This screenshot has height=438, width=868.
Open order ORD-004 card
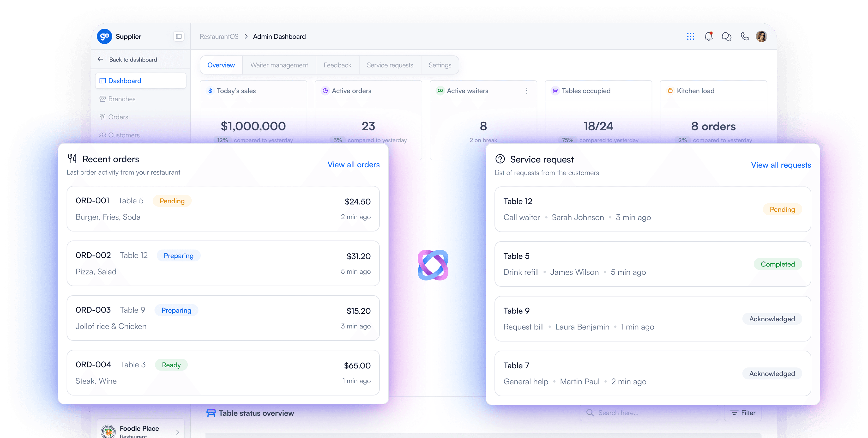tap(223, 373)
